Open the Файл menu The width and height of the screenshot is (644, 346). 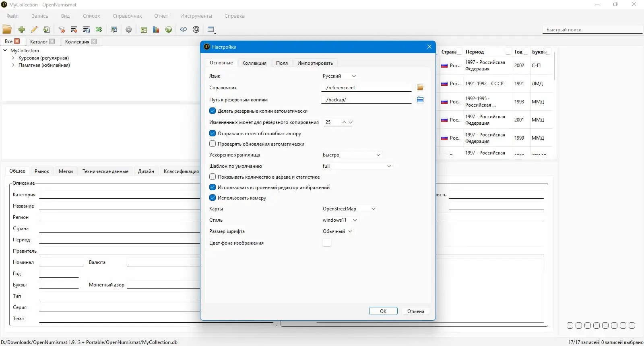(x=12, y=16)
